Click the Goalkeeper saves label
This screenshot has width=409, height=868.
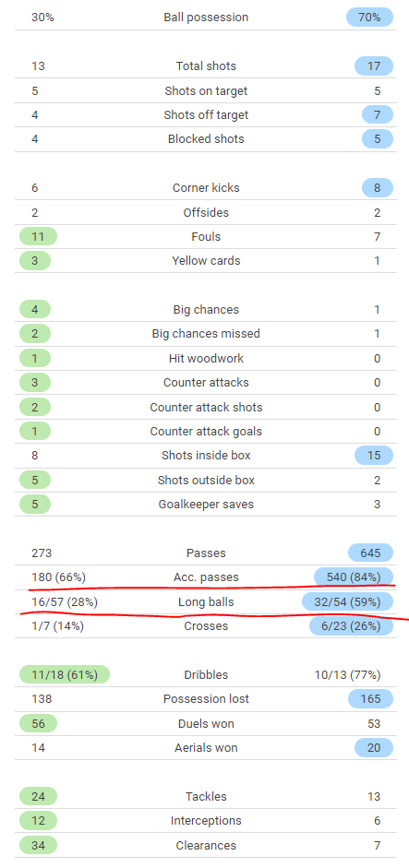[206, 505]
